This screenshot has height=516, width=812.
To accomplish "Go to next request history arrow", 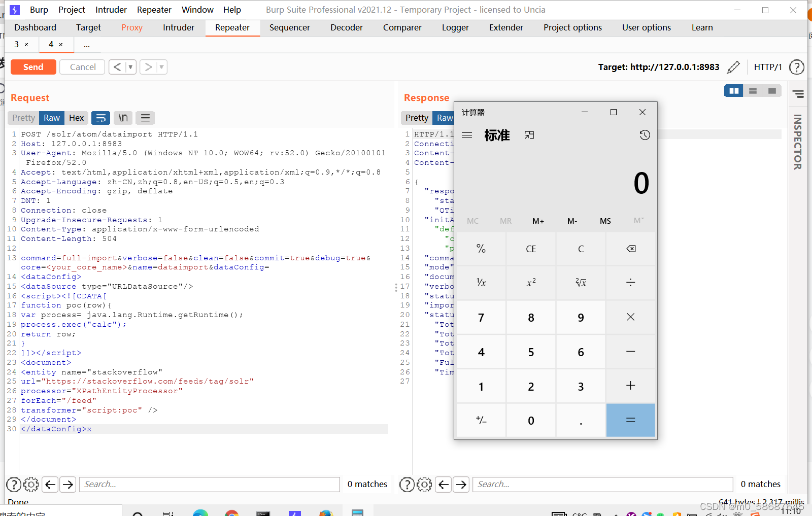I will click(148, 67).
